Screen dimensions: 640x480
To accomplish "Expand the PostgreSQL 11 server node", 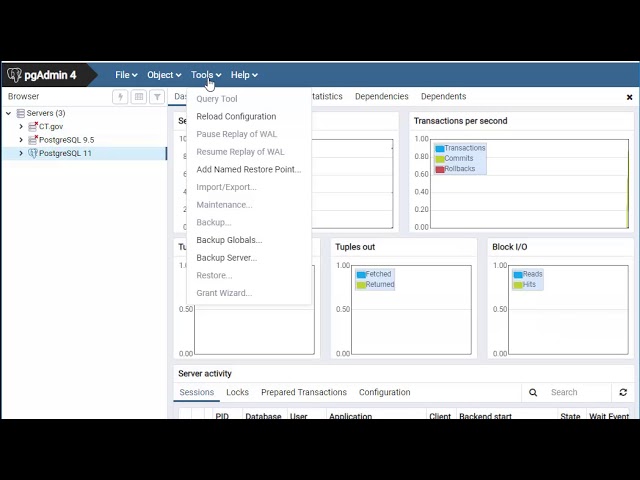I will (21, 153).
